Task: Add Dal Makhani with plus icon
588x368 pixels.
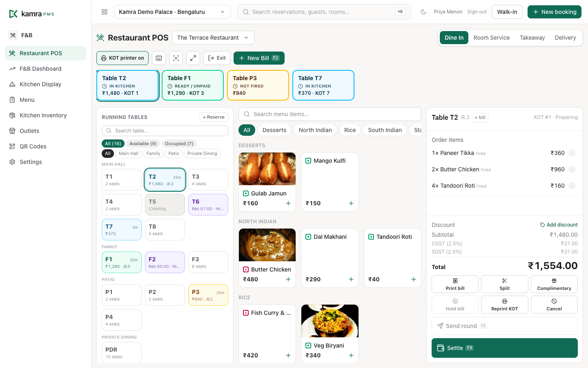Action: click(351, 279)
